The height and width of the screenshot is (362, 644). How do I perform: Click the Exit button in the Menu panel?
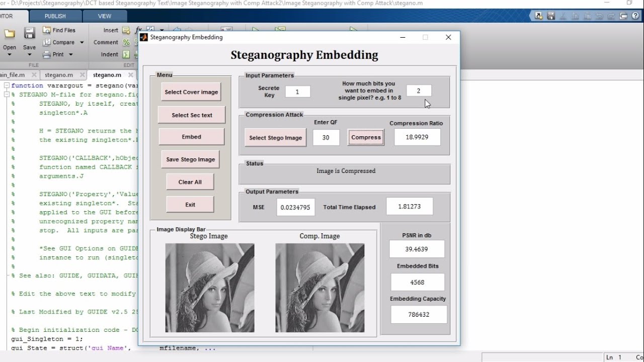(x=190, y=205)
